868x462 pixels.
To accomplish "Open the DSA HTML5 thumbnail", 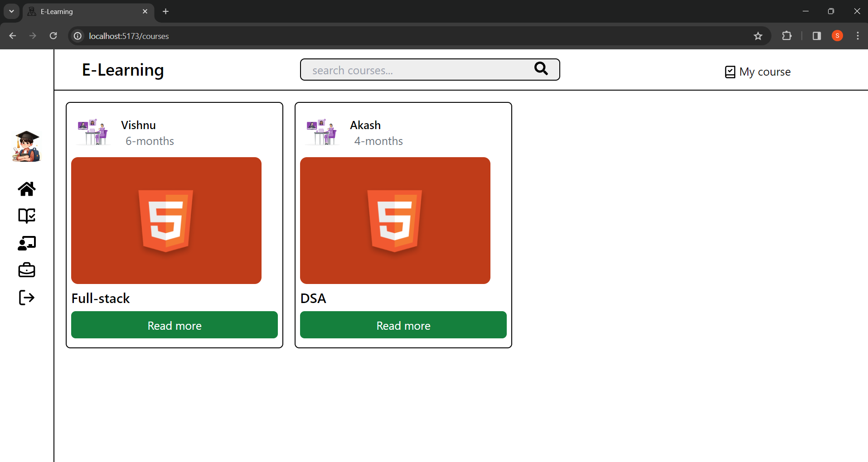I will click(395, 221).
